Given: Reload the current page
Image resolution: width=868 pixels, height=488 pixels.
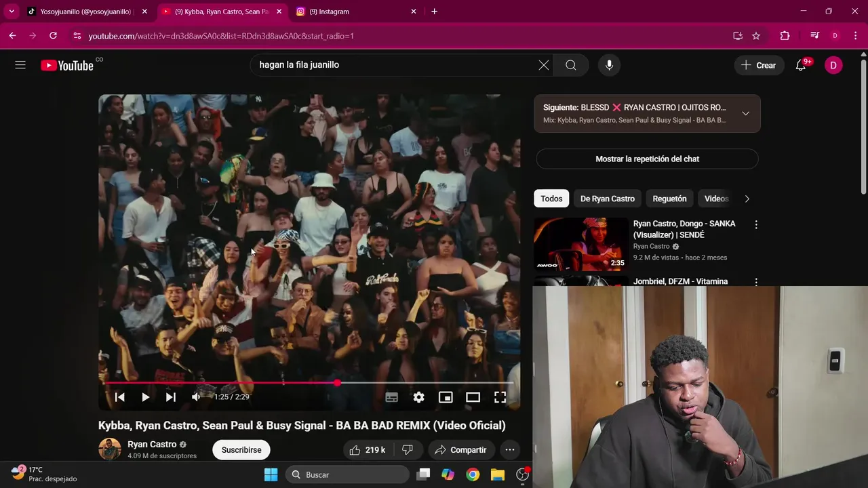Looking at the screenshot, I should pos(53,36).
